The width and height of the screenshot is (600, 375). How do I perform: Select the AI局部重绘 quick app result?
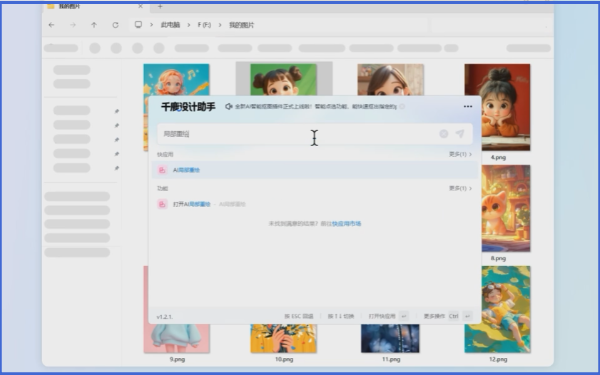pyautogui.click(x=315, y=170)
